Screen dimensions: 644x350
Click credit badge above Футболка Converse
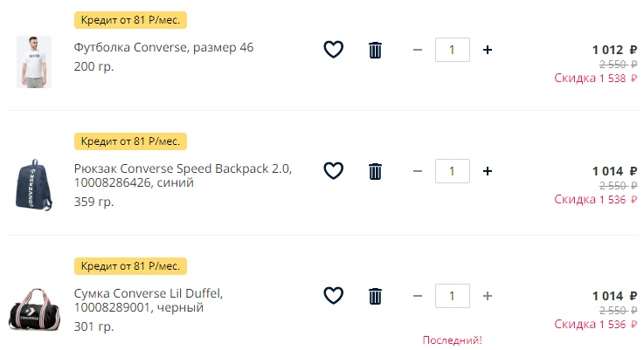[x=130, y=20]
